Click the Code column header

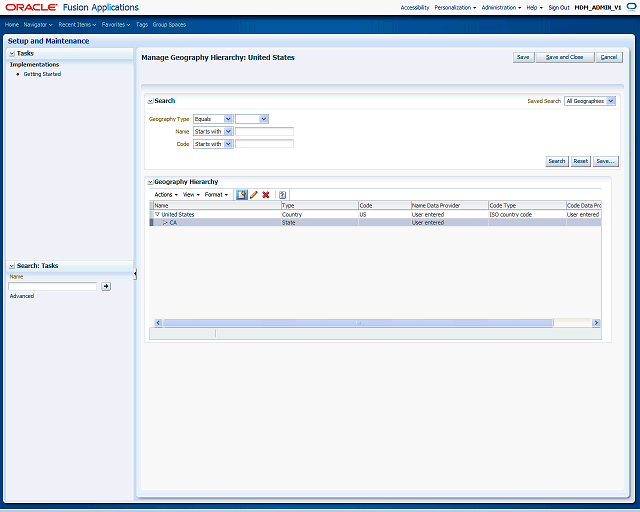[384, 205]
